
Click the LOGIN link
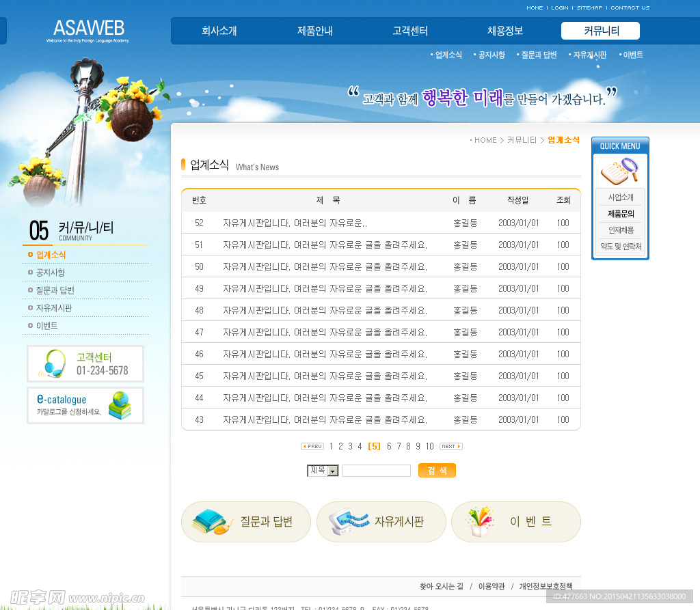click(x=559, y=8)
